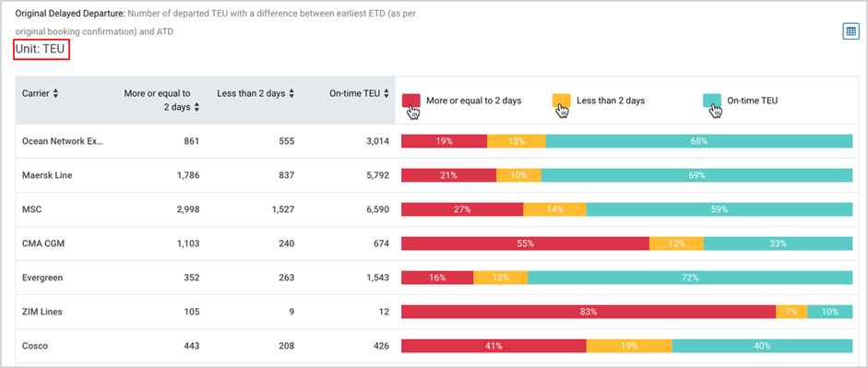
Task: Click Maersk Line 69% teal bar segment
Action: pos(697,175)
